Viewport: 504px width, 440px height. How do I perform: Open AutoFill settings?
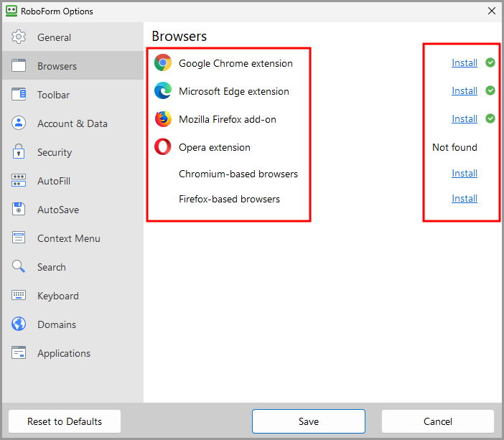pyautogui.click(x=73, y=181)
